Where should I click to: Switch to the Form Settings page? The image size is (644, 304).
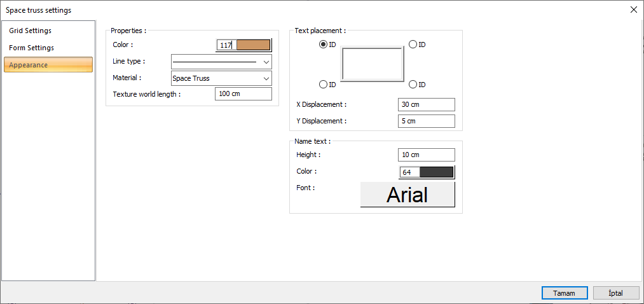[32, 48]
